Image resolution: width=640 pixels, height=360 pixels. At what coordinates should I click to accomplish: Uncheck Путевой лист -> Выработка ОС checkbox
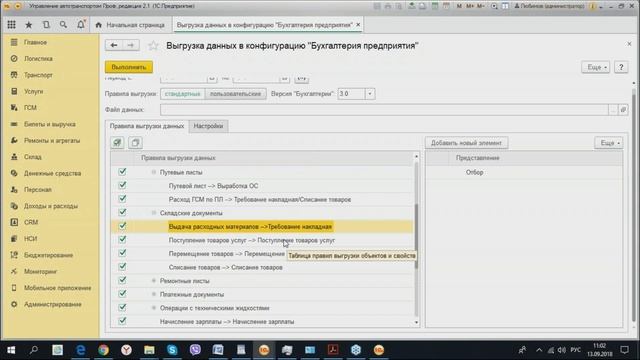(122, 185)
